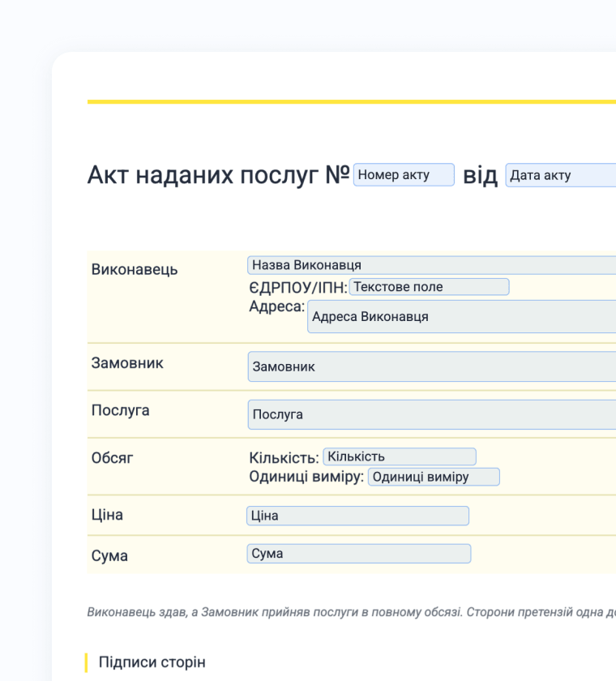Screen dimensions: 616x681
Task: Click the Обсяг row label
Action: [x=112, y=458]
